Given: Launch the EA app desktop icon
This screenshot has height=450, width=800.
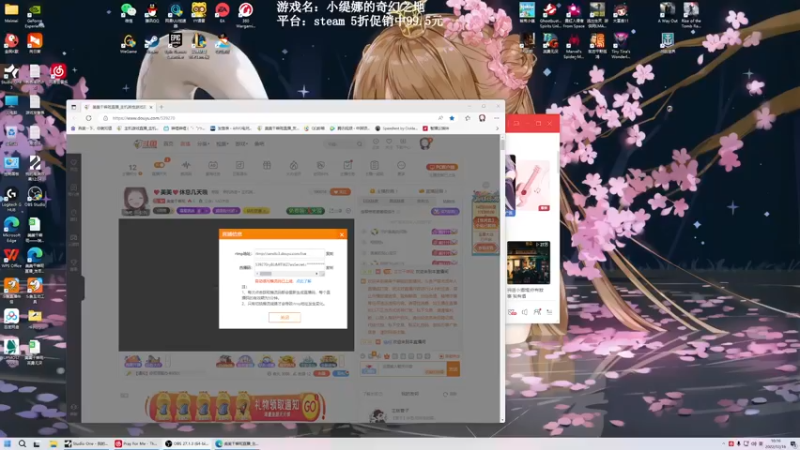Looking at the screenshot, I should pos(222,10).
